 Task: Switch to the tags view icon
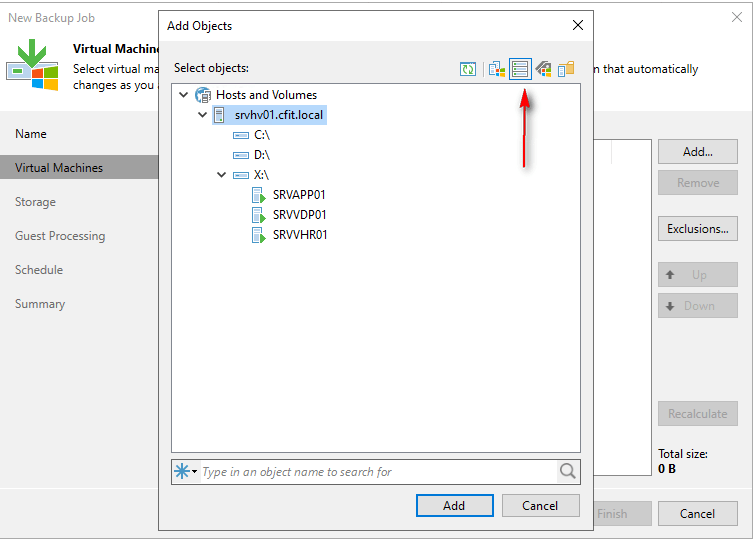click(543, 69)
